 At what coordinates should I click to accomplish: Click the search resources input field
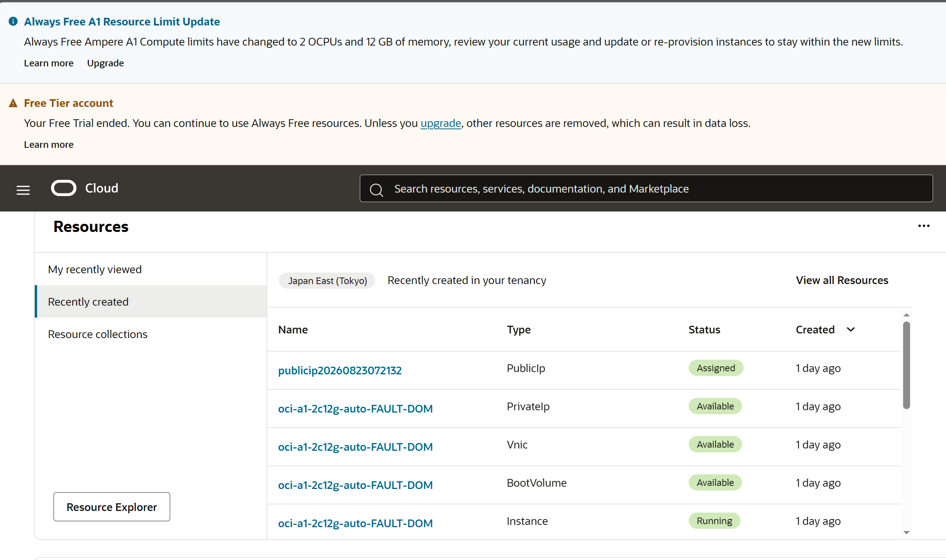tap(646, 188)
